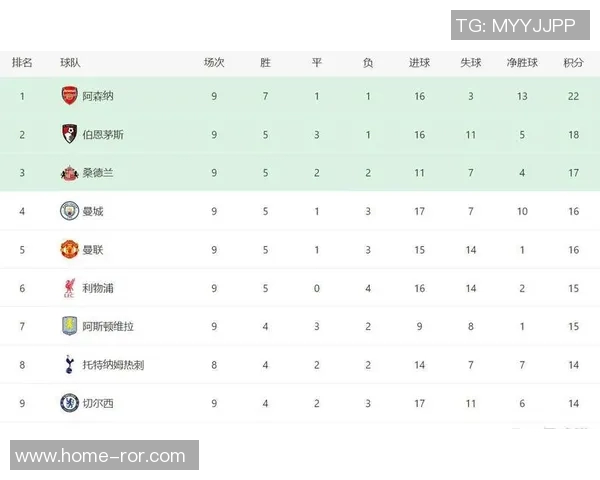The image size is (600, 480).
Task: Click the Arsenal club crest icon
Action: click(69, 96)
